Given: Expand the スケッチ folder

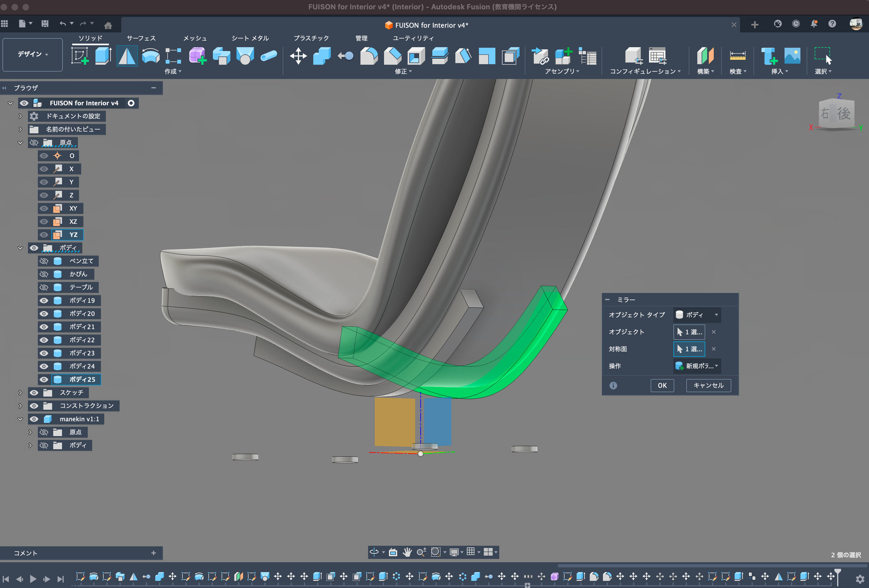Looking at the screenshot, I should tap(20, 392).
